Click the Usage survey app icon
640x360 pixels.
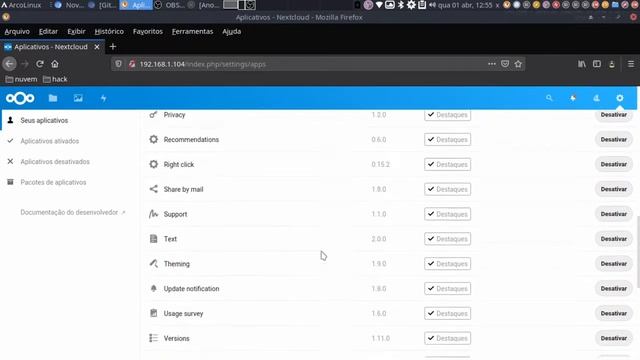click(x=153, y=313)
